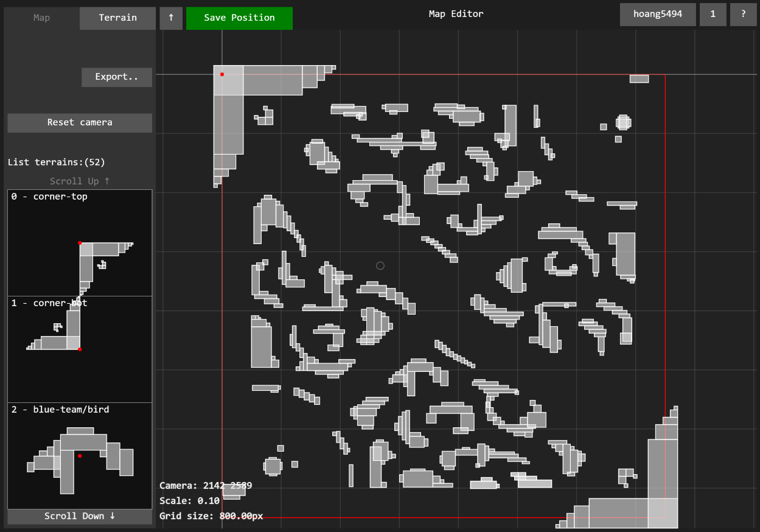Click the Export.. button
Image resolution: width=760 pixels, height=532 pixels.
click(117, 77)
